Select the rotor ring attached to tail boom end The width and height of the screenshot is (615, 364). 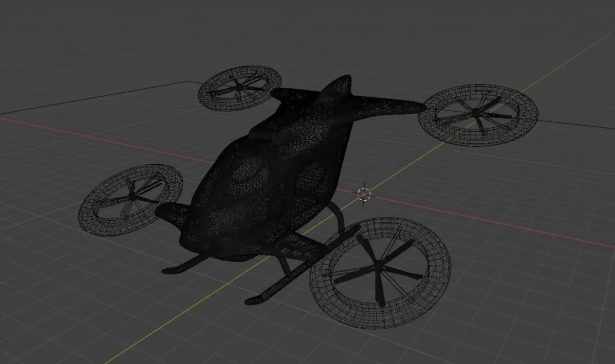478,115
